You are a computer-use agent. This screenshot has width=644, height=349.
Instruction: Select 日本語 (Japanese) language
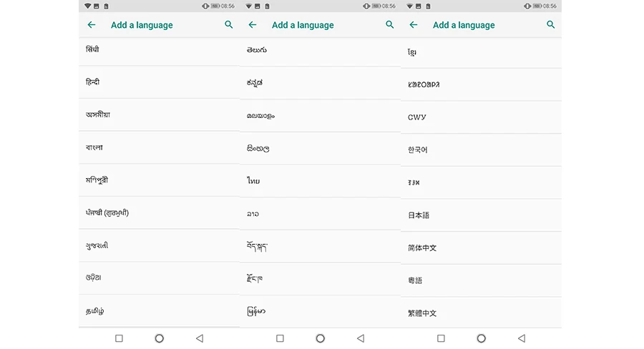click(482, 215)
